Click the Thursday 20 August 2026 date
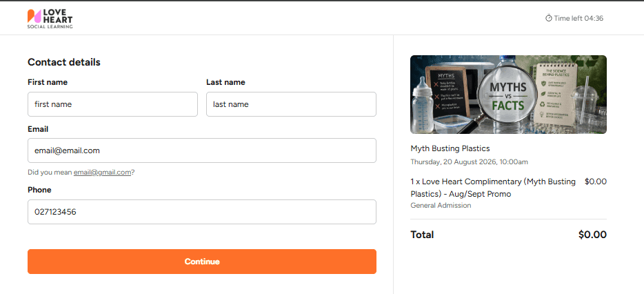The height and width of the screenshot is (294, 644). click(x=469, y=162)
